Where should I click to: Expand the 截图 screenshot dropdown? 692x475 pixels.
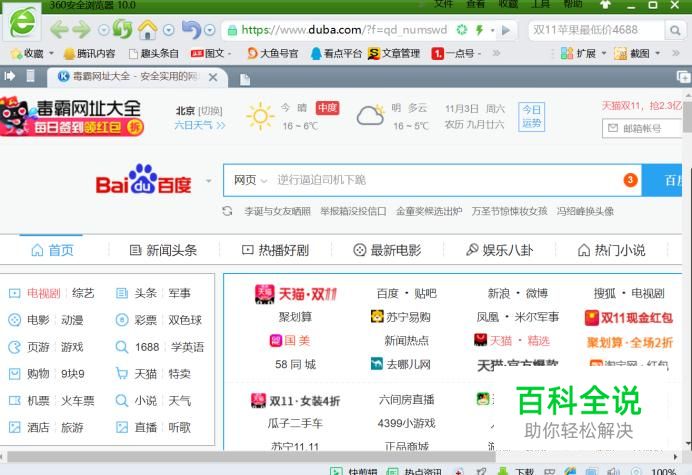[x=657, y=53]
